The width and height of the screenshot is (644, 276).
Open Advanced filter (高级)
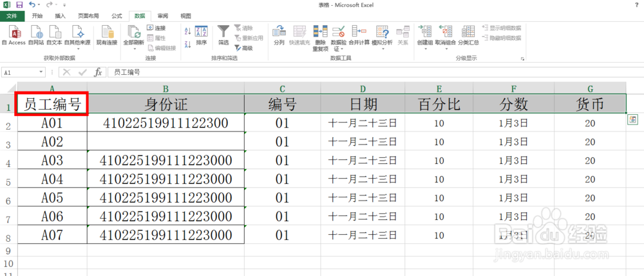(243, 48)
